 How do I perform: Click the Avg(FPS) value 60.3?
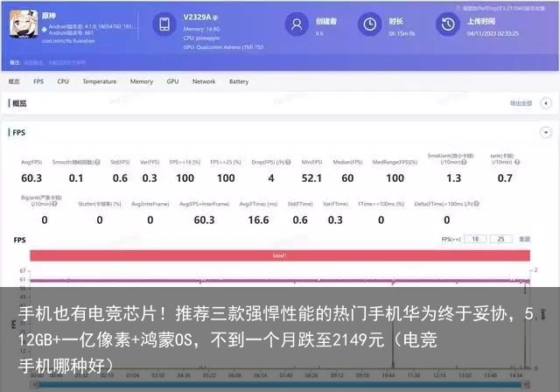[31, 178]
